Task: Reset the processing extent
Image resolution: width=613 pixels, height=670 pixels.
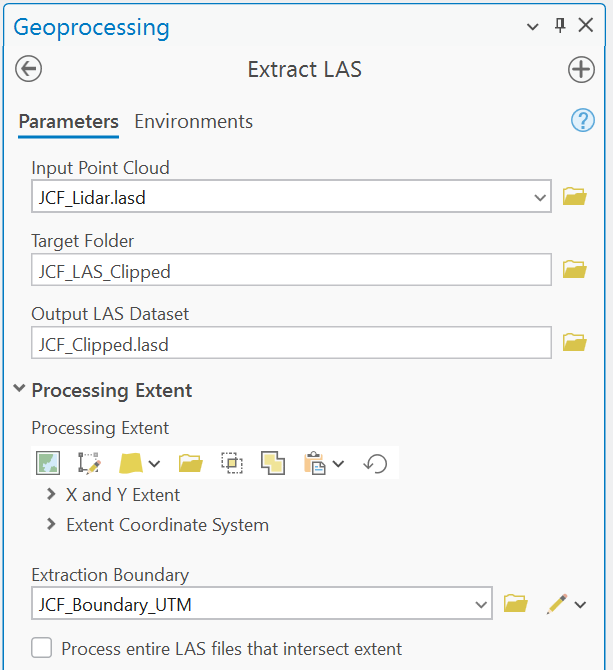Action: point(375,463)
